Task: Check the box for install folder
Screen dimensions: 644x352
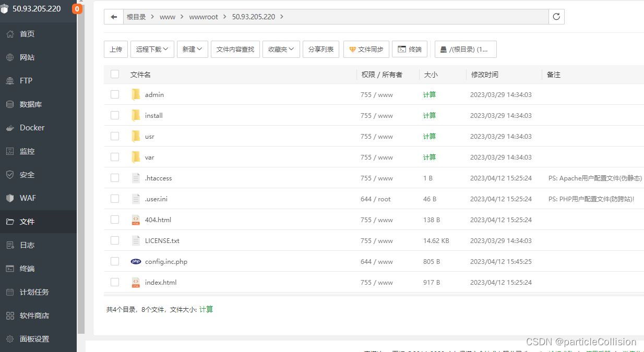Action: (115, 115)
